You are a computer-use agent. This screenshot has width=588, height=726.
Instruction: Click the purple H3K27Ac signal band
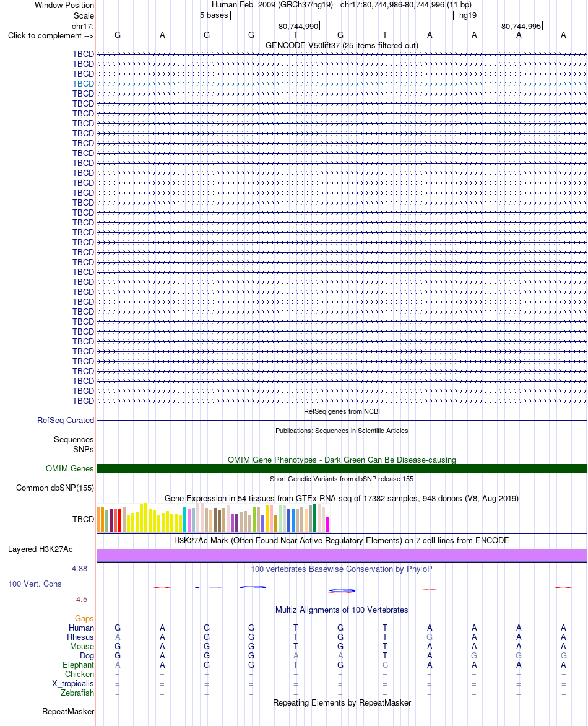coord(342,555)
